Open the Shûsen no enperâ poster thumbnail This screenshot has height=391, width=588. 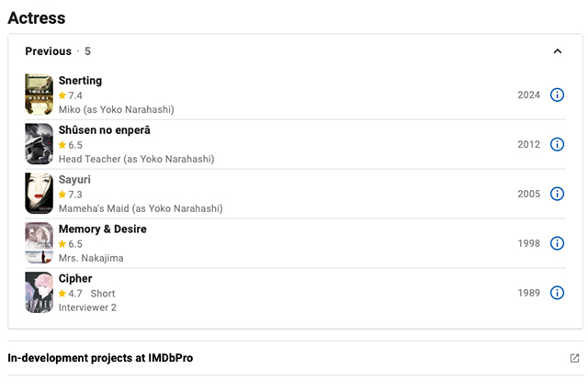coord(39,144)
